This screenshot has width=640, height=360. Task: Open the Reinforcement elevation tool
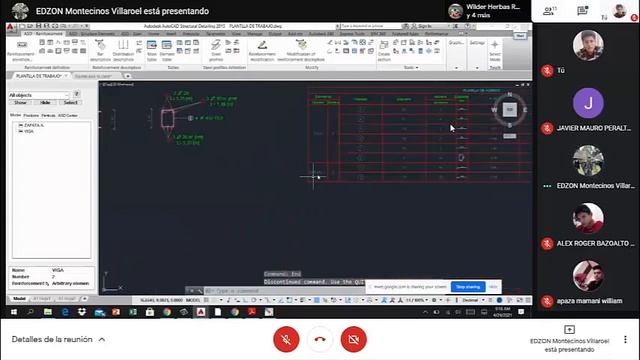pyautogui.click(x=21, y=51)
